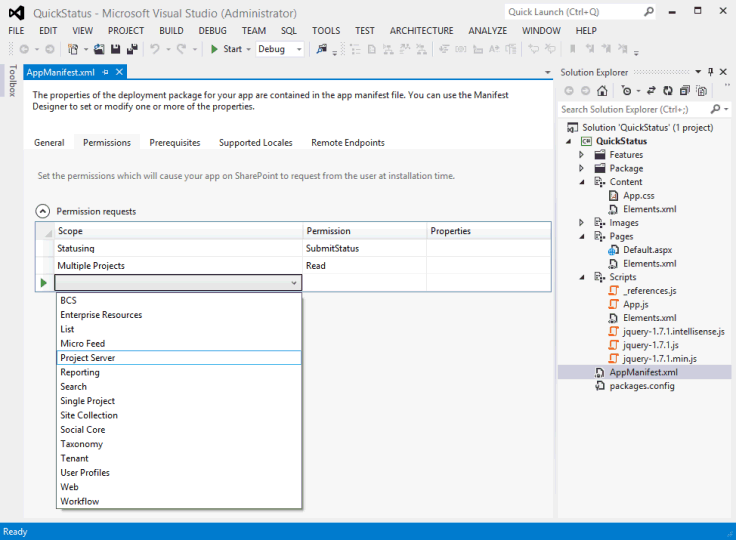Open the Debug configuration dropdown
This screenshot has height=540, width=736.
click(298, 49)
